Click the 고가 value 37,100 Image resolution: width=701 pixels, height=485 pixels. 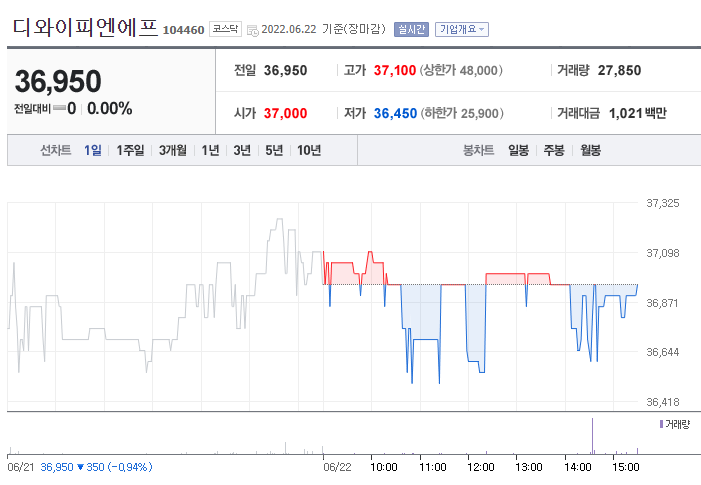(395, 71)
